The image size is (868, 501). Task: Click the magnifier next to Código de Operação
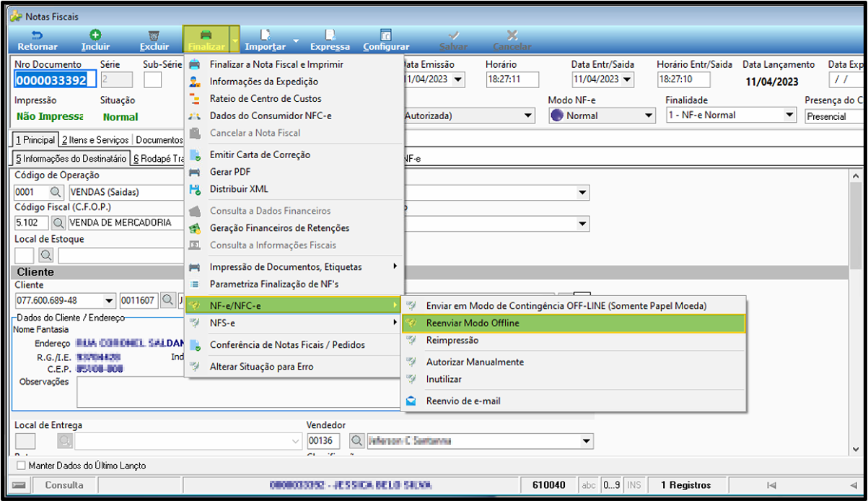56,193
